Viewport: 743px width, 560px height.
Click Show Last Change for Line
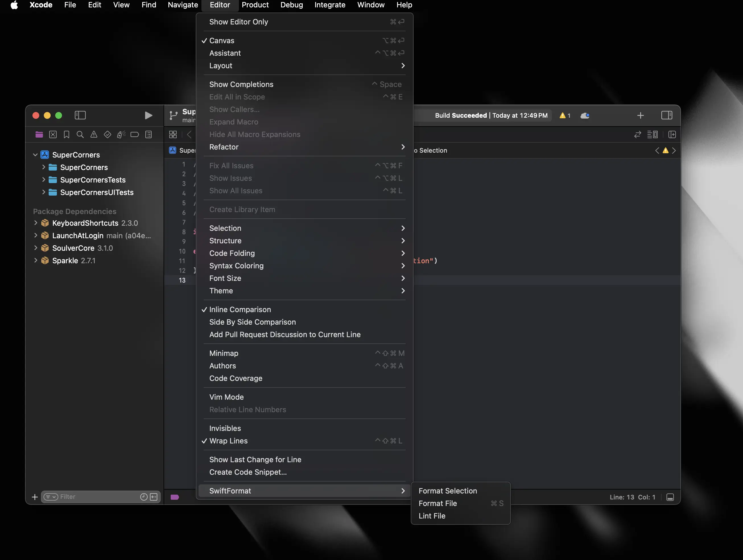click(x=255, y=460)
